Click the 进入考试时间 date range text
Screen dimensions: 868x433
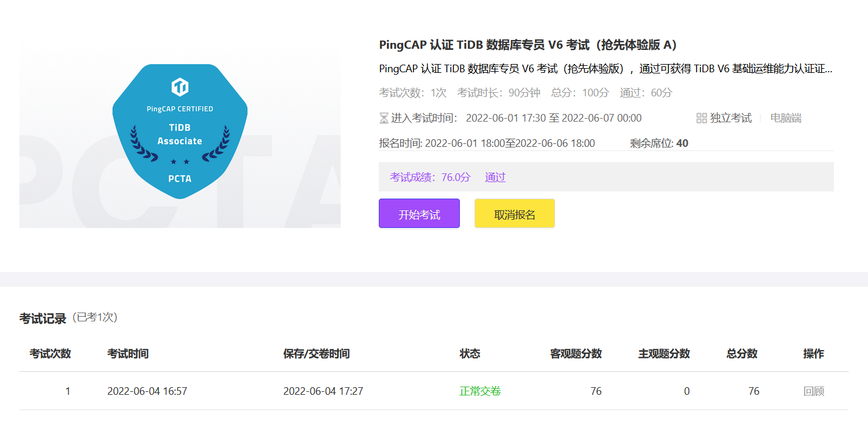(554, 118)
